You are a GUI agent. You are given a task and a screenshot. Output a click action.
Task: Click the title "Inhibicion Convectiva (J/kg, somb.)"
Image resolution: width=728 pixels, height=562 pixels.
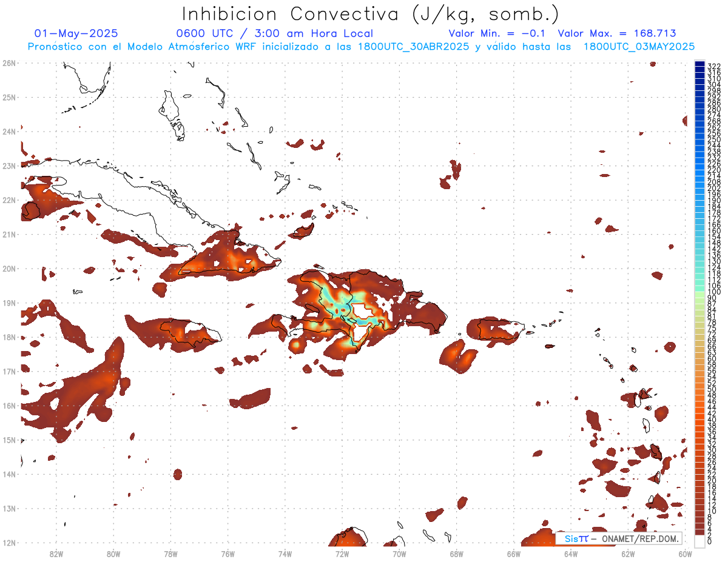coord(371,15)
